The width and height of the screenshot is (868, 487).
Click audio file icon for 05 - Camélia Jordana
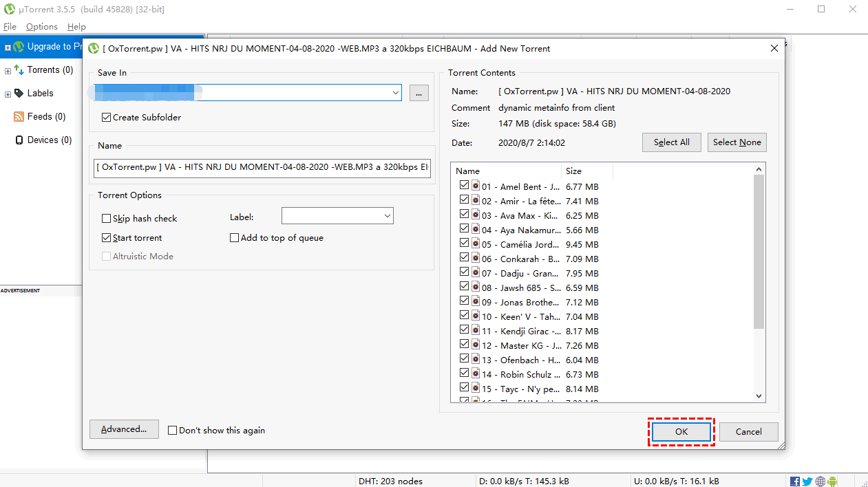(476, 243)
